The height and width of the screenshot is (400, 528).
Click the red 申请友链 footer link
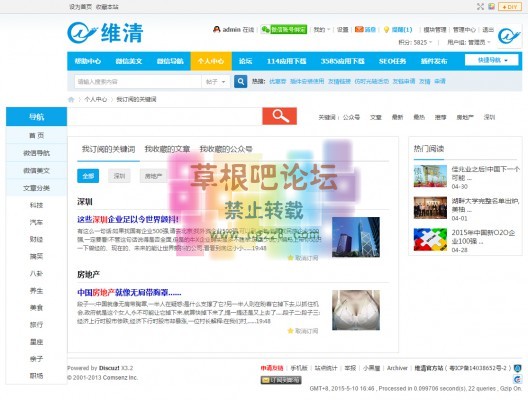point(272,368)
